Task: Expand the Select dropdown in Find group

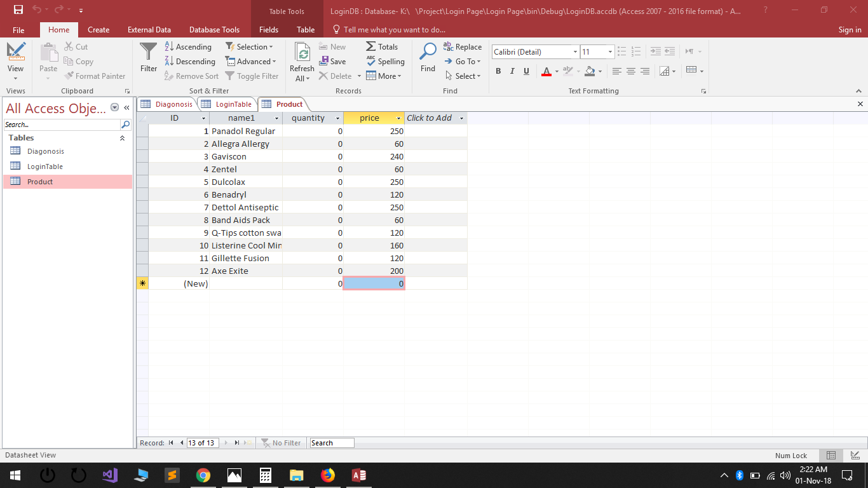Action: [463, 76]
